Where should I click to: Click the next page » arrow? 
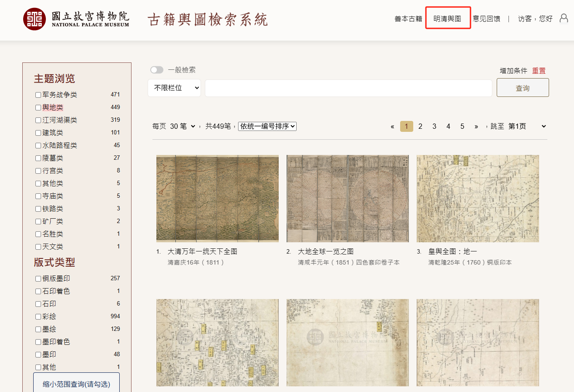click(x=476, y=126)
